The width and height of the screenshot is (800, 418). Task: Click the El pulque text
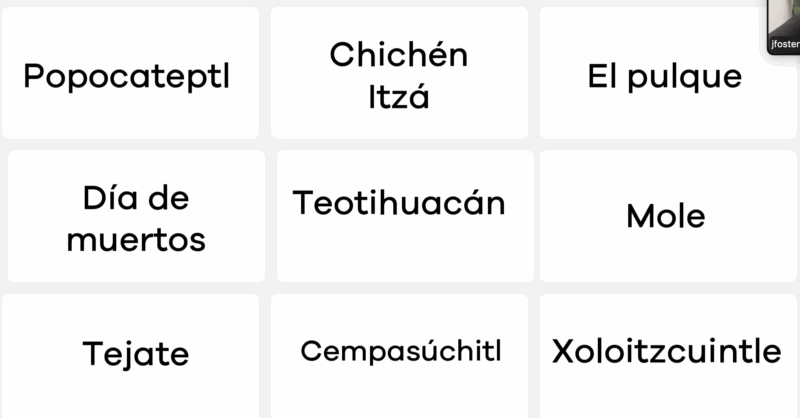coord(665,76)
